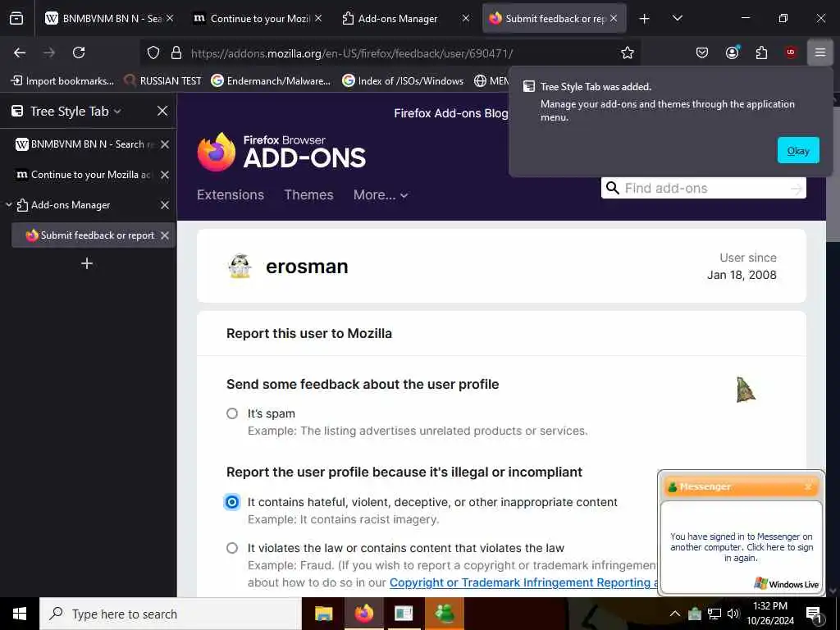Screen dimensions: 840x630
Task: Close Continue to your Mozilla sidebar tab
Action: tap(165, 175)
